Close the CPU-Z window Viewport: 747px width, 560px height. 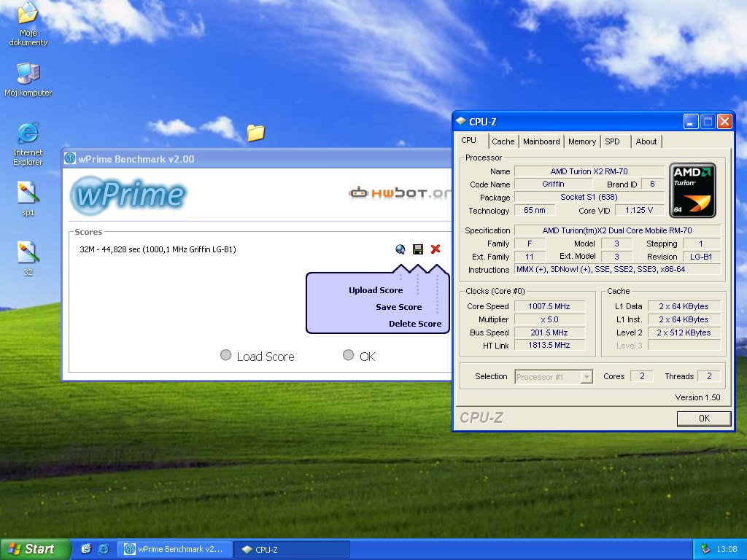click(x=724, y=122)
